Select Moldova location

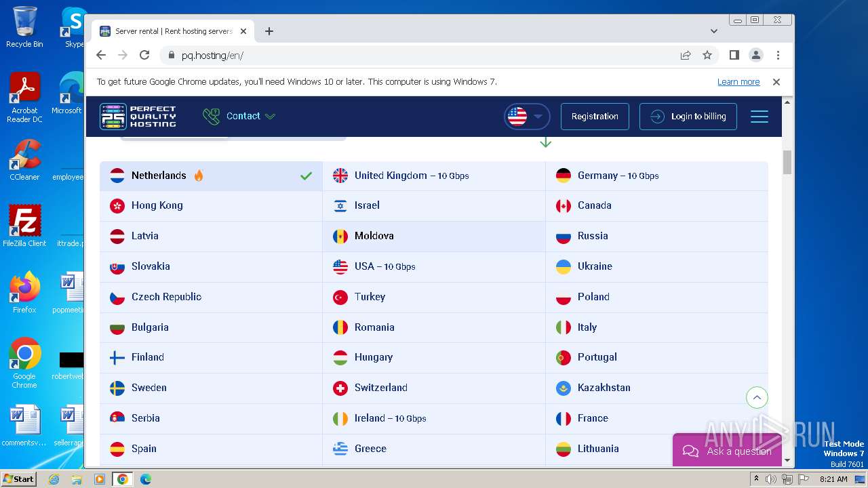click(x=434, y=236)
